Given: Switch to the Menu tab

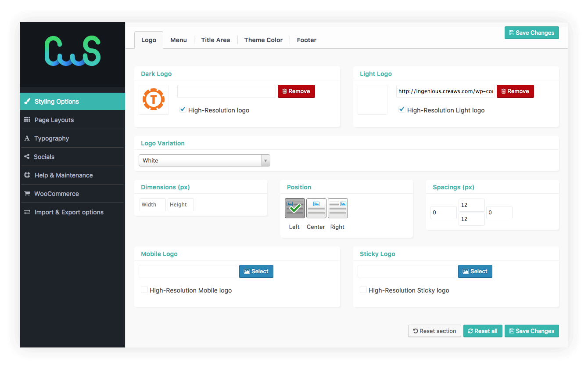Looking at the screenshot, I should tap(179, 40).
